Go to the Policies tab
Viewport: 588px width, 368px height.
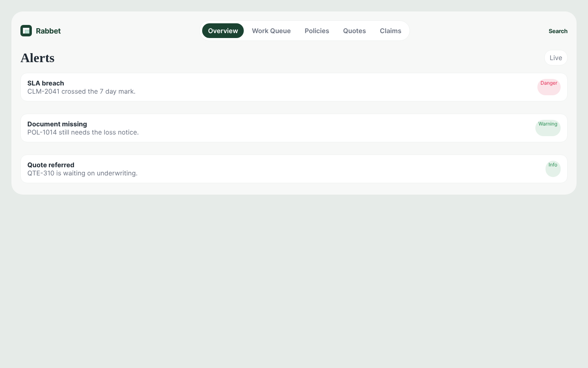[317, 31]
